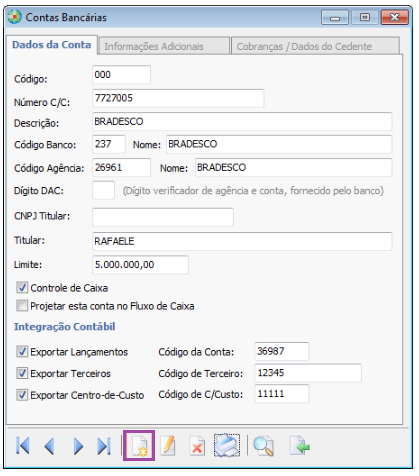Click the CNPJ Titular label
Screen dimensions: 419x476
click(42, 216)
